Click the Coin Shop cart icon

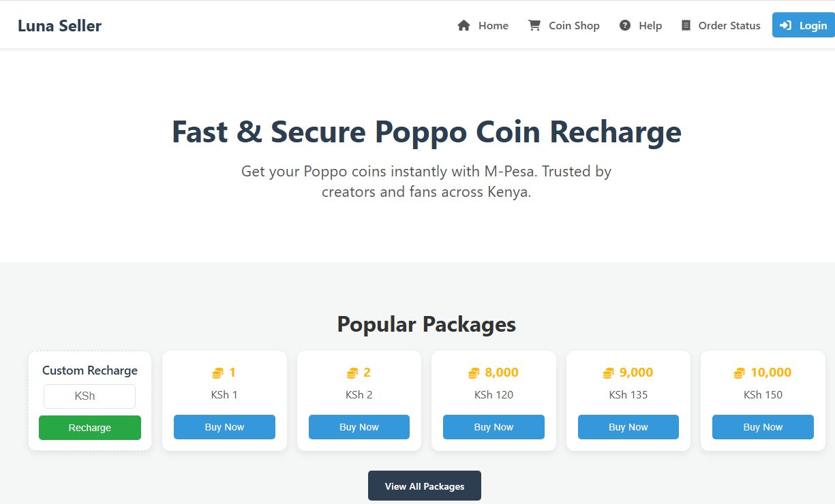534,26
